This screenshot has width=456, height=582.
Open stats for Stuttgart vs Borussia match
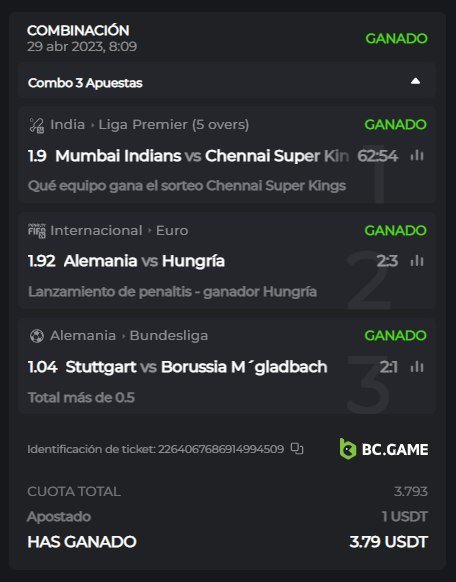pos(417,367)
